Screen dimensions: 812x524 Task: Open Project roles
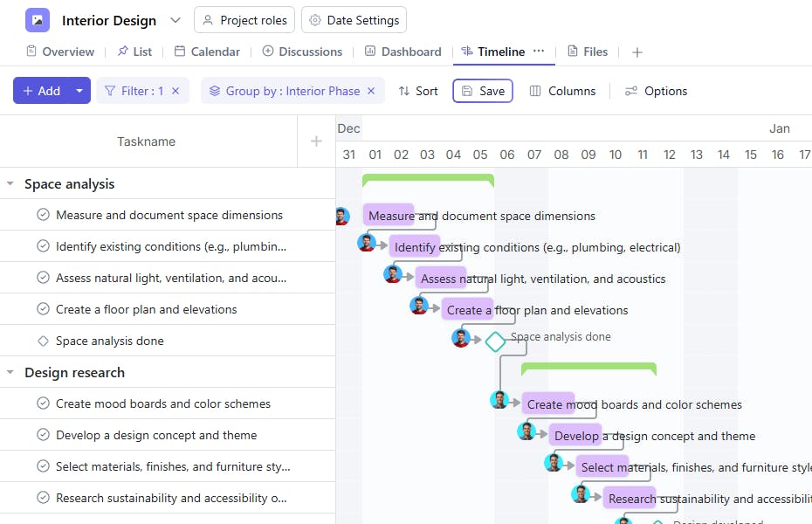point(244,20)
